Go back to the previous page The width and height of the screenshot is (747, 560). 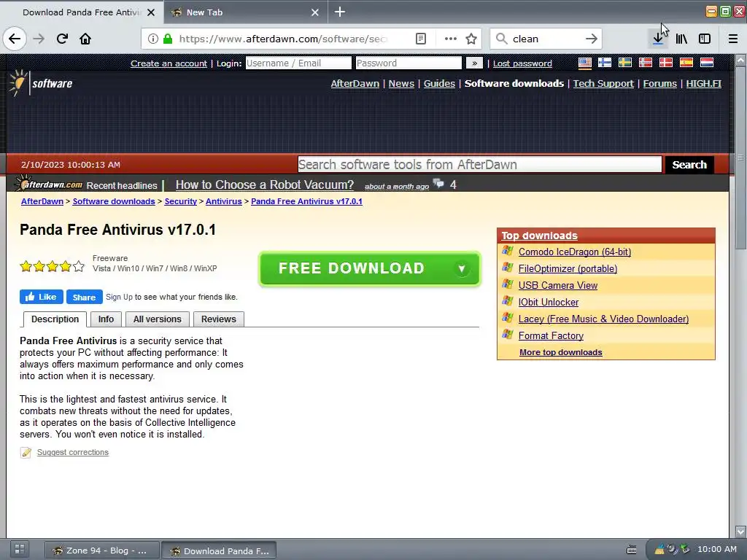[15, 39]
